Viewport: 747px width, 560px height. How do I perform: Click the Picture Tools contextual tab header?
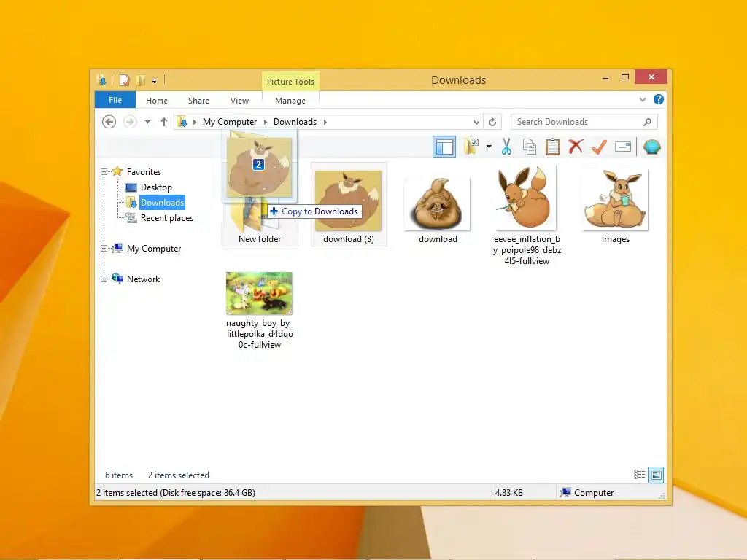click(x=290, y=82)
